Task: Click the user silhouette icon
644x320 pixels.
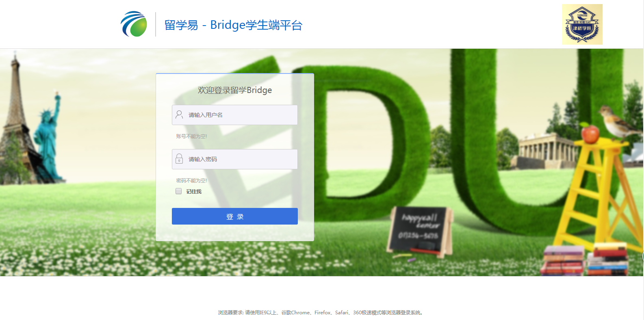Action: click(179, 115)
